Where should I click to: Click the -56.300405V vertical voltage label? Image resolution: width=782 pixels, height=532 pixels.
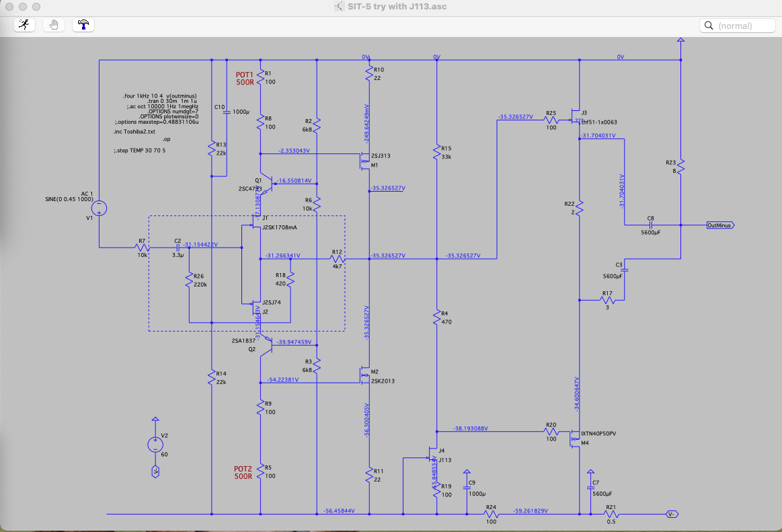(366, 420)
